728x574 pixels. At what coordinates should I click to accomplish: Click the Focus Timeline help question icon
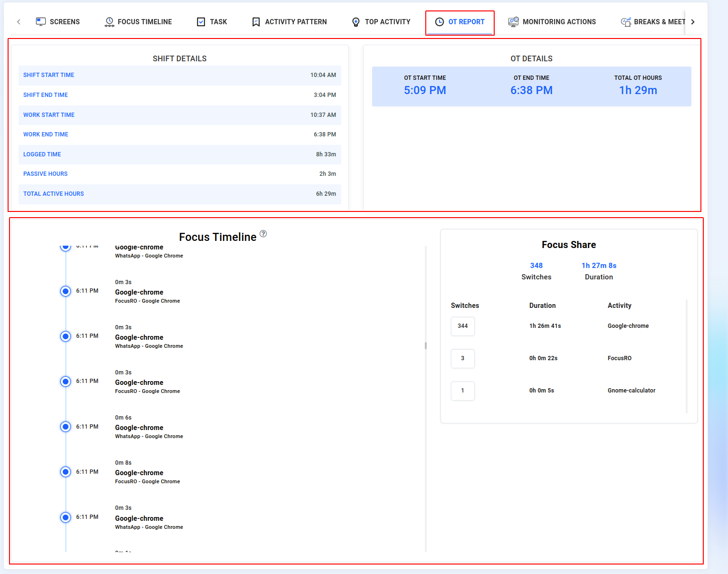click(263, 234)
